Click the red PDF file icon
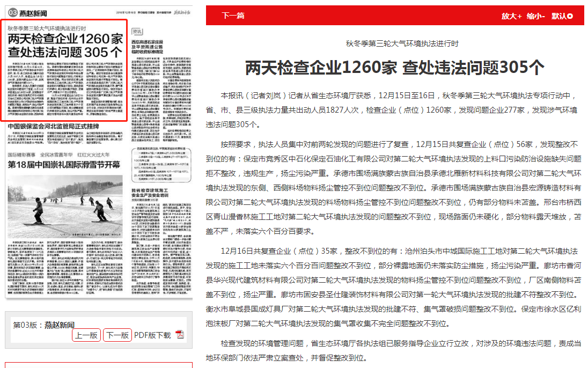Image resolution: width=588 pixels, height=368 pixels. tap(180, 334)
